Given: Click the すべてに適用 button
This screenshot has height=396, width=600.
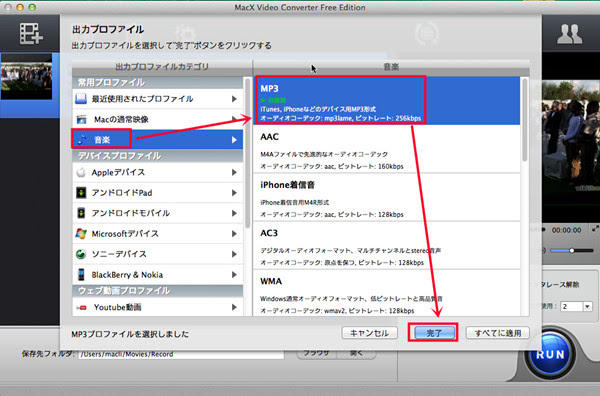Looking at the screenshot, I should [497, 333].
